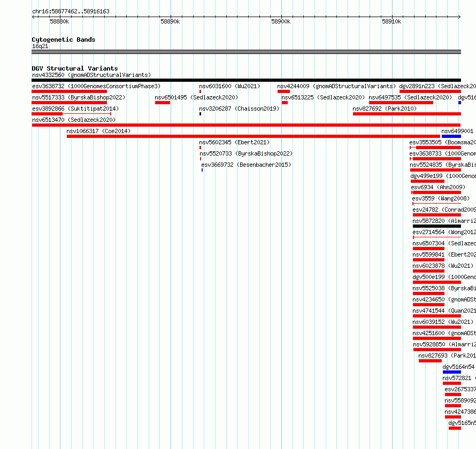This screenshot has height=449, width=476.
Task: Open nsv6023878 (Wu2021) label
Action: pyautogui.click(x=443, y=266)
